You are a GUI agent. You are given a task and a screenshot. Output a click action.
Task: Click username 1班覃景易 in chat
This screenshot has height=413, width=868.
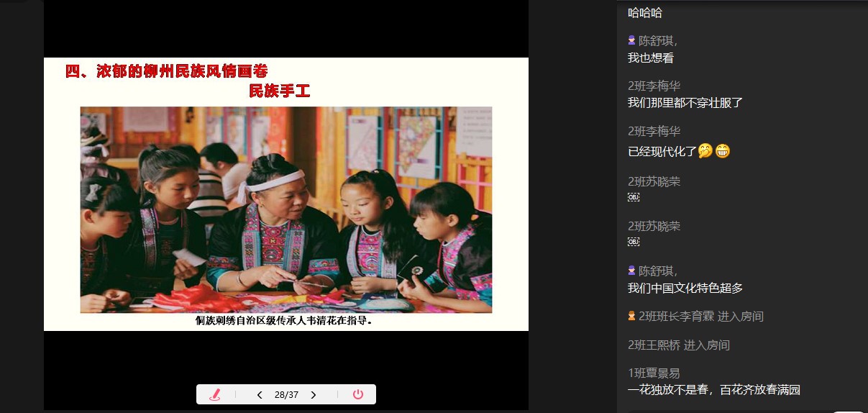(x=654, y=373)
